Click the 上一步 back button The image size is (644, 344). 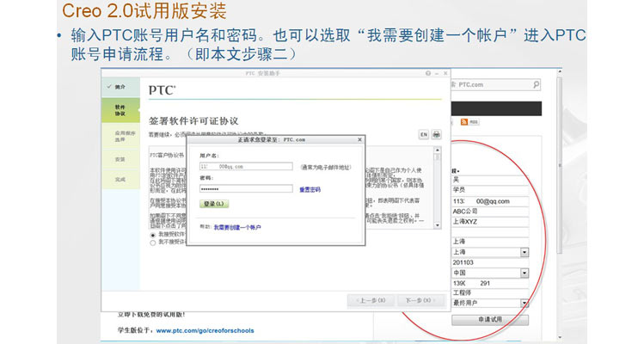tap(371, 300)
